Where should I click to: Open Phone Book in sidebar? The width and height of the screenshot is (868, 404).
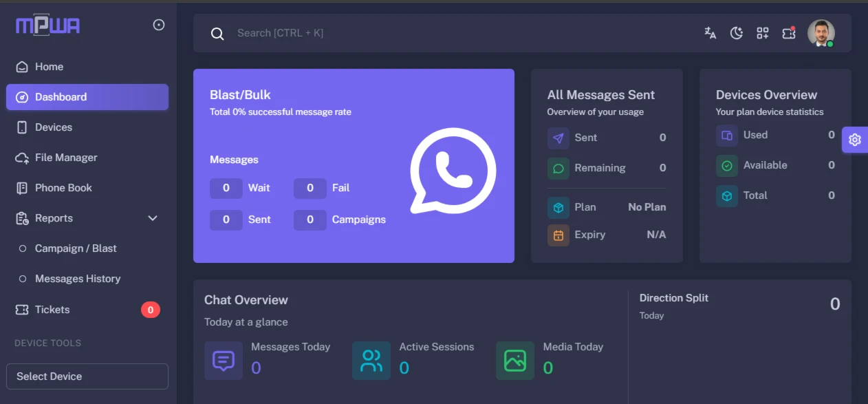tap(63, 188)
